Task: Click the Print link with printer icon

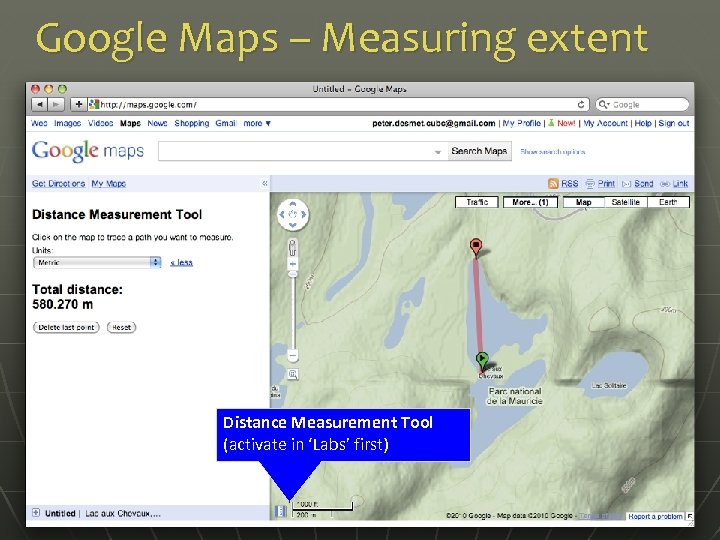Action: pos(600,184)
